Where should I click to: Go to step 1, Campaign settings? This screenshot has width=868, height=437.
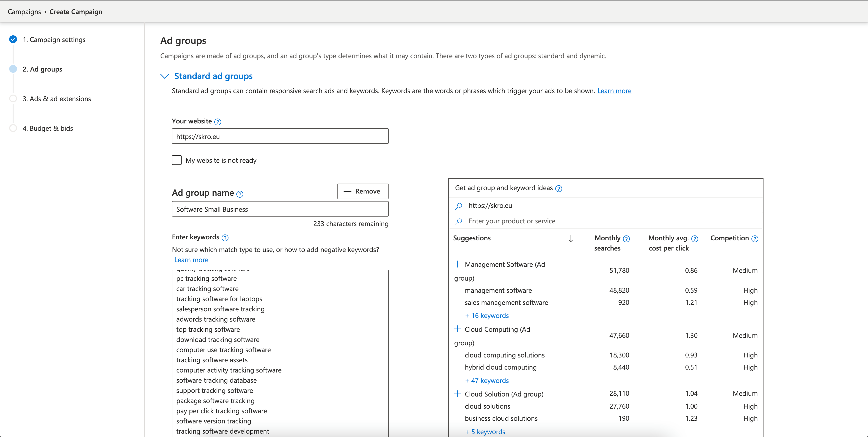click(x=54, y=40)
